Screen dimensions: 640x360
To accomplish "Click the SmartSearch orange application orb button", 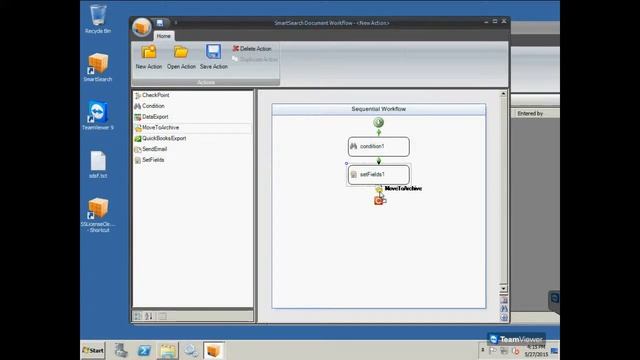I will [x=141, y=27].
